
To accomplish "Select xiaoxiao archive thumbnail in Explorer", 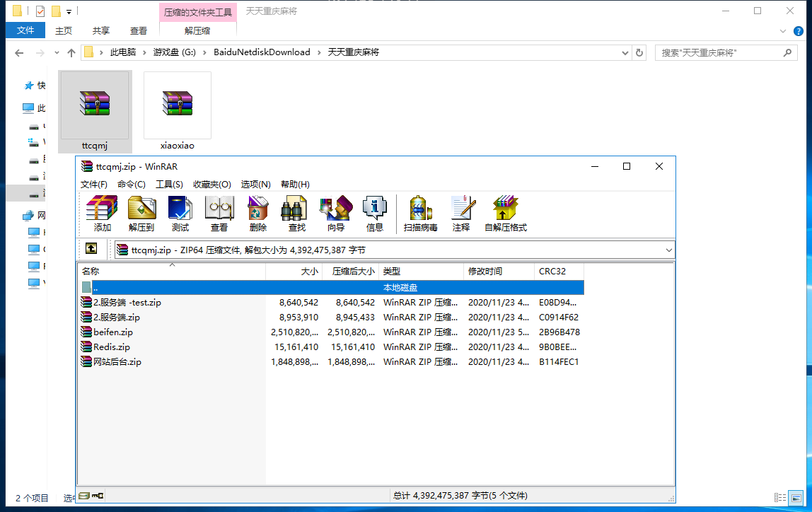I will tap(177, 111).
